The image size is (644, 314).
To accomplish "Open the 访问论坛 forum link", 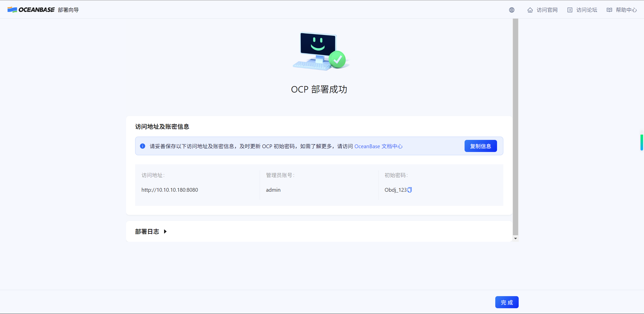I will coord(582,10).
